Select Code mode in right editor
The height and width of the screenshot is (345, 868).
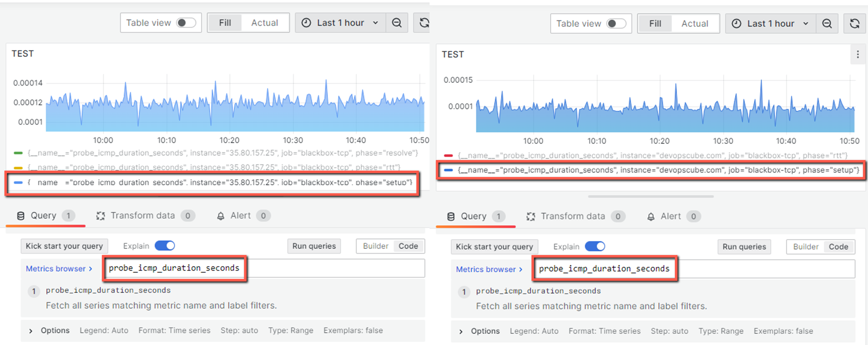pyautogui.click(x=838, y=247)
